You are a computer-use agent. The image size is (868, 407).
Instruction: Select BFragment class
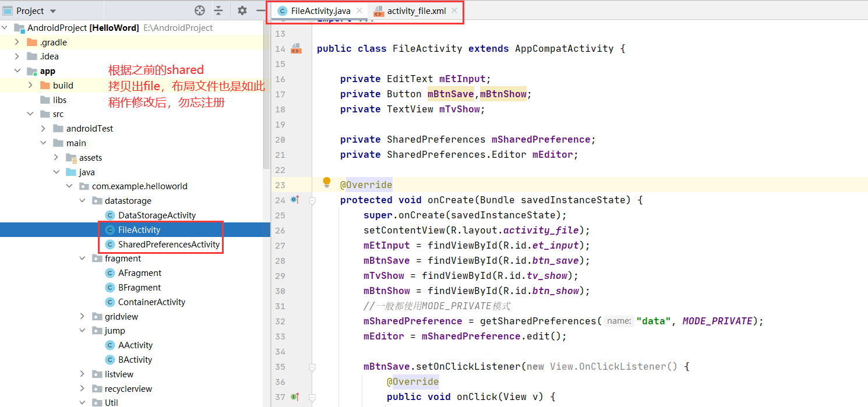139,288
